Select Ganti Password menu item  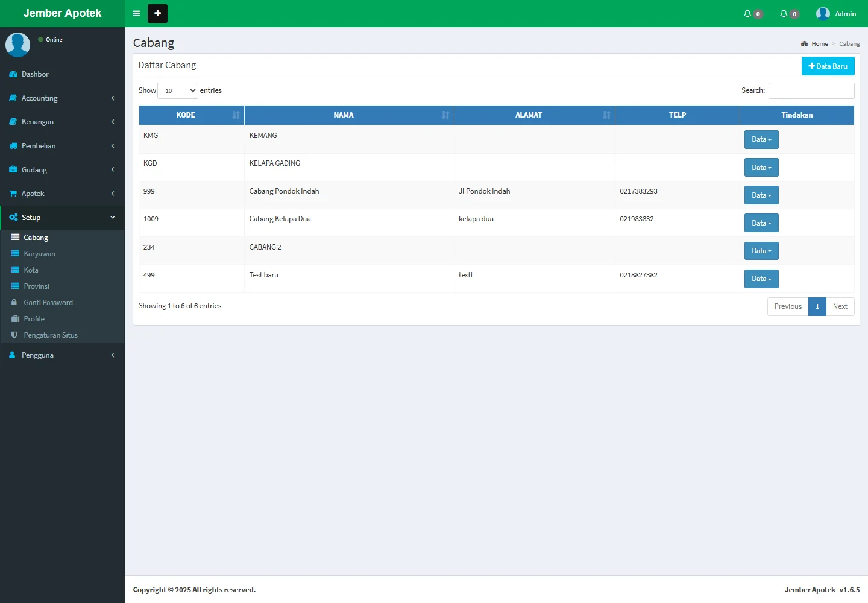click(x=48, y=303)
